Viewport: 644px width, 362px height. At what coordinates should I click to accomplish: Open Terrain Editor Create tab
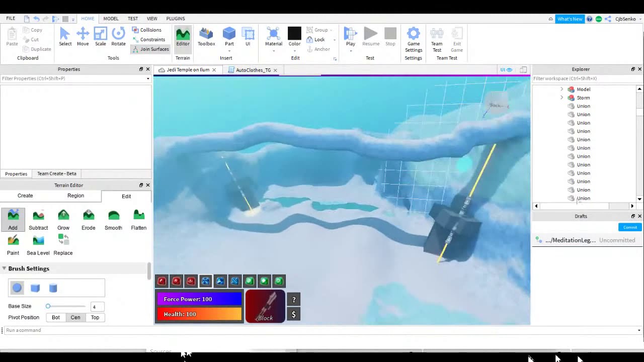coord(25,196)
